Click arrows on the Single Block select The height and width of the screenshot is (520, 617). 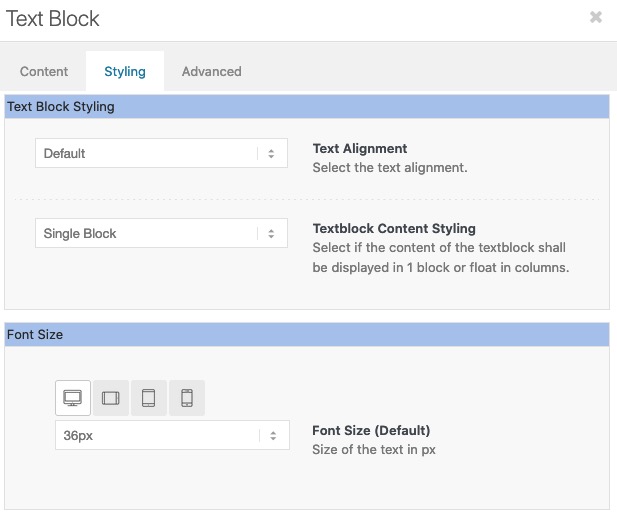pyautogui.click(x=271, y=234)
